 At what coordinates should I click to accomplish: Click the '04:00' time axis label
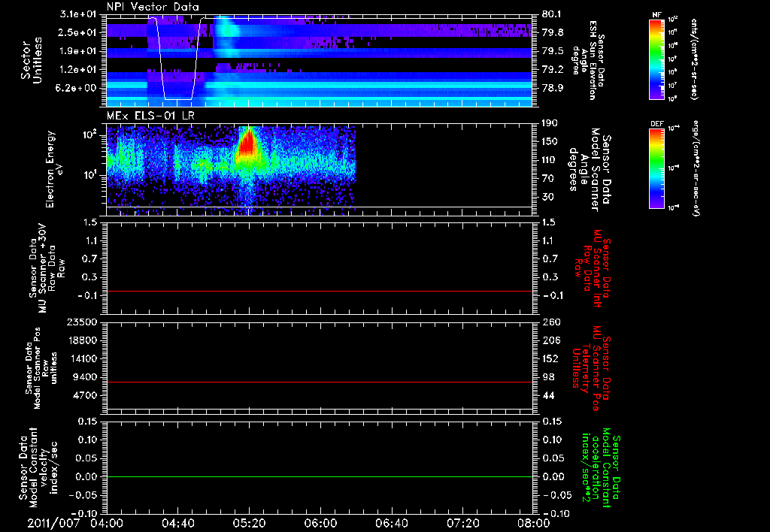pyautogui.click(x=107, y=523)
